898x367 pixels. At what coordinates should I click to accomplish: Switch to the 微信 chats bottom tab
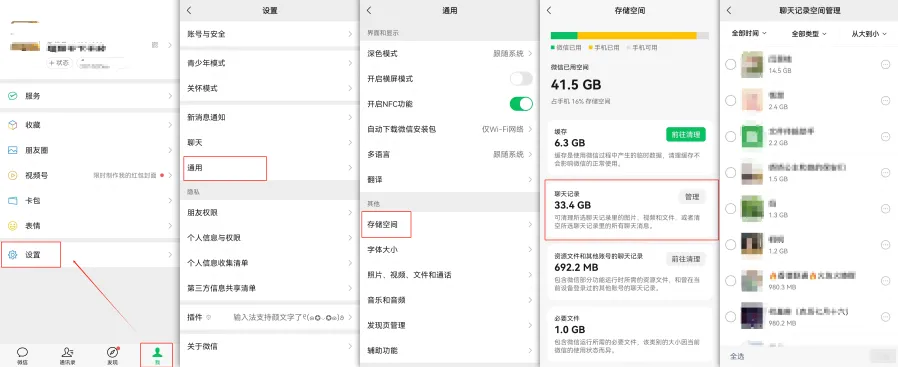(x=22, y=356)
